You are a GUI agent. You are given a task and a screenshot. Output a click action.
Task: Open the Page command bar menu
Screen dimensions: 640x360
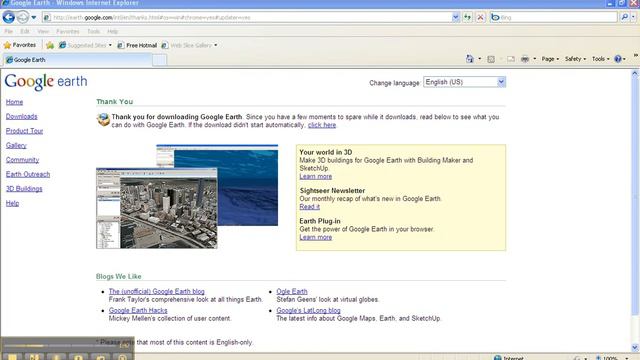pyautogui.click(x=550, y=59)
